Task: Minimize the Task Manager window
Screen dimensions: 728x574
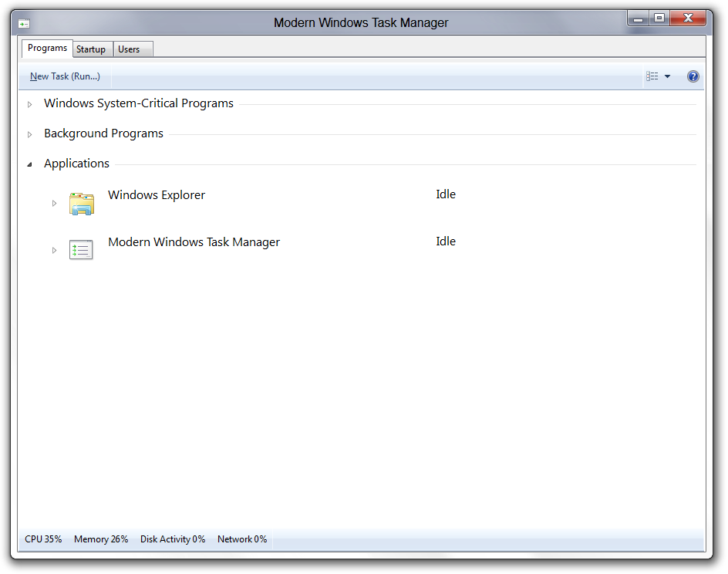Action: 639,19
